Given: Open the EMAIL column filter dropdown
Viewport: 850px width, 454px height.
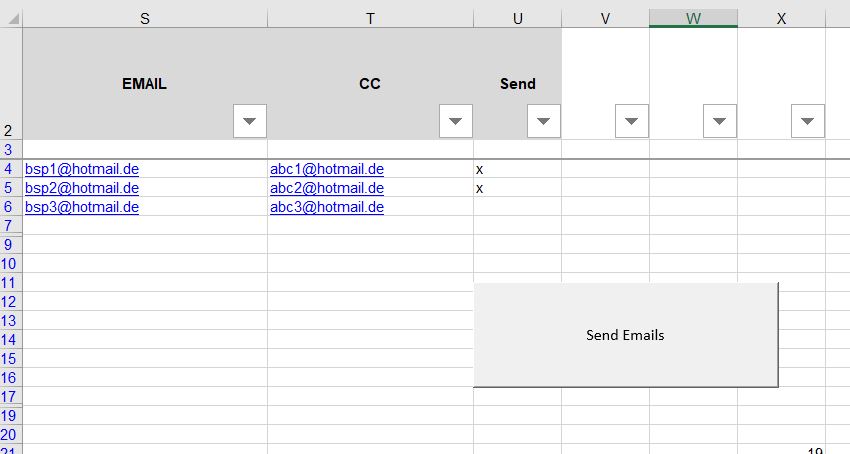Looking at the screenshot, I should coord(250,121).
